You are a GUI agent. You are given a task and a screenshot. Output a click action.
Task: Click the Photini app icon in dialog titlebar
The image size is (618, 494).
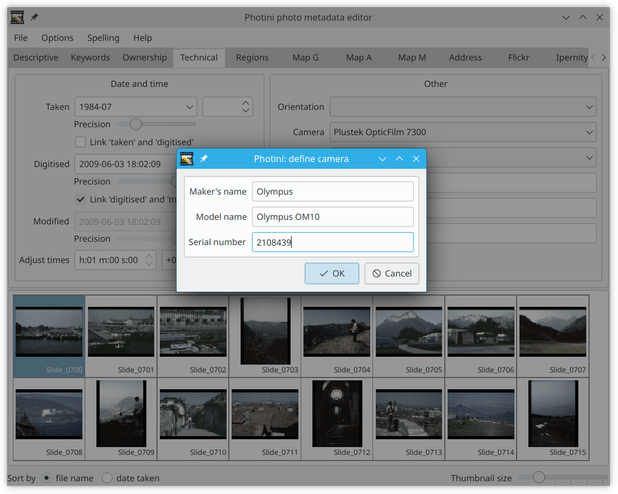[x=187, y=159]
